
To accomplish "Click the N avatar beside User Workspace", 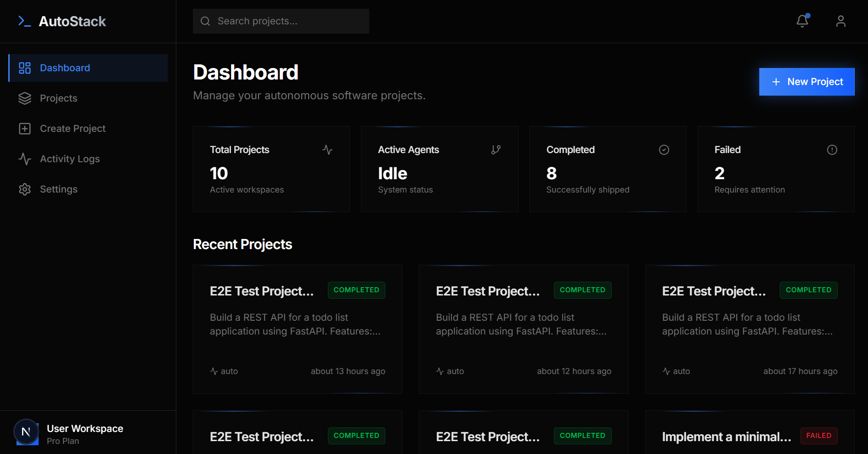I will pyautogui.click(x=26, y=432).
